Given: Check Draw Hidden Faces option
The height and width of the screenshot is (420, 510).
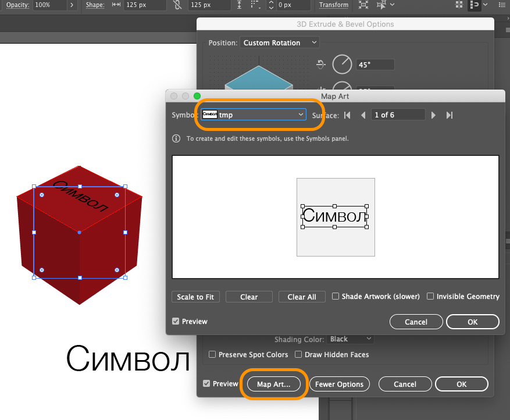Looking at the screenshot, I should (x=298, y=354).
